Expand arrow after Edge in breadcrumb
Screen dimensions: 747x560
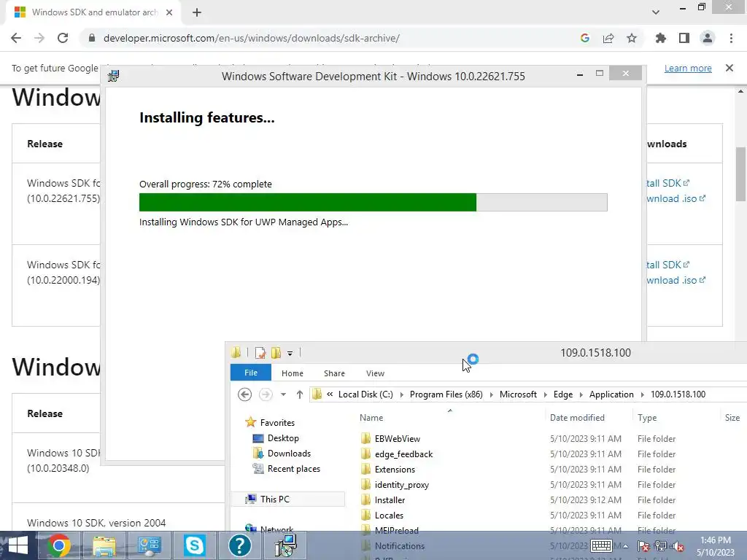click(x=581, y=394)
